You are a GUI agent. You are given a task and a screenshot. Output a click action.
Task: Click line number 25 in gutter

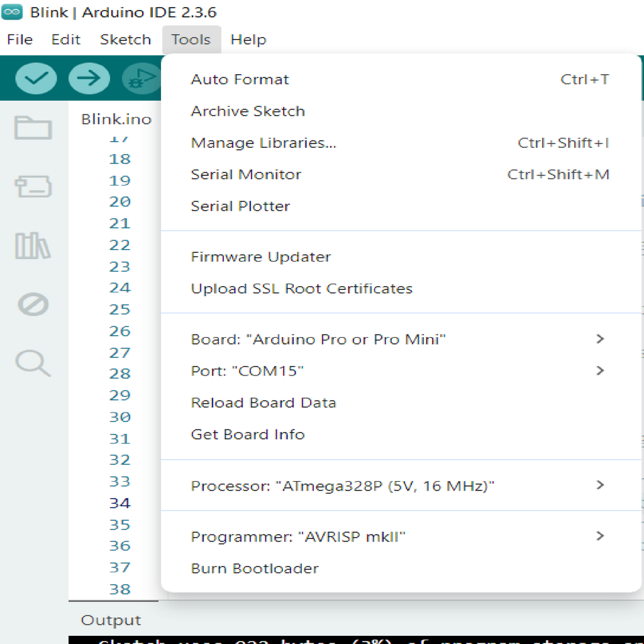pos(119,309)
